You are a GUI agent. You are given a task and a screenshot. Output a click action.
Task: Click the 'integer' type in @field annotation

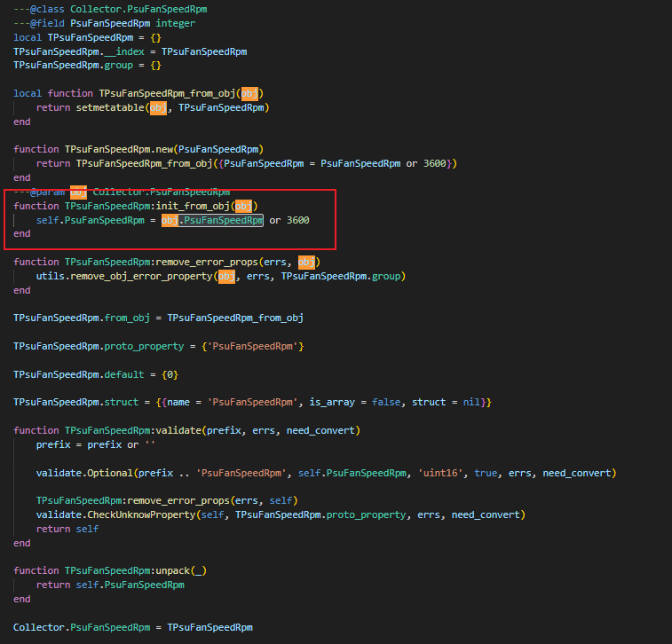[x=175, y=23]
